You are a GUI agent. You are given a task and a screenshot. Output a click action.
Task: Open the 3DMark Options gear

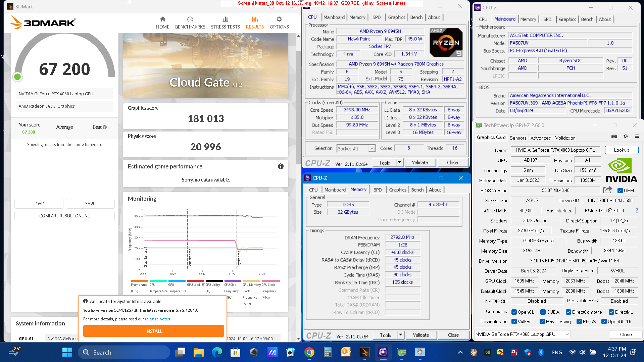click(x=279, y=22)
